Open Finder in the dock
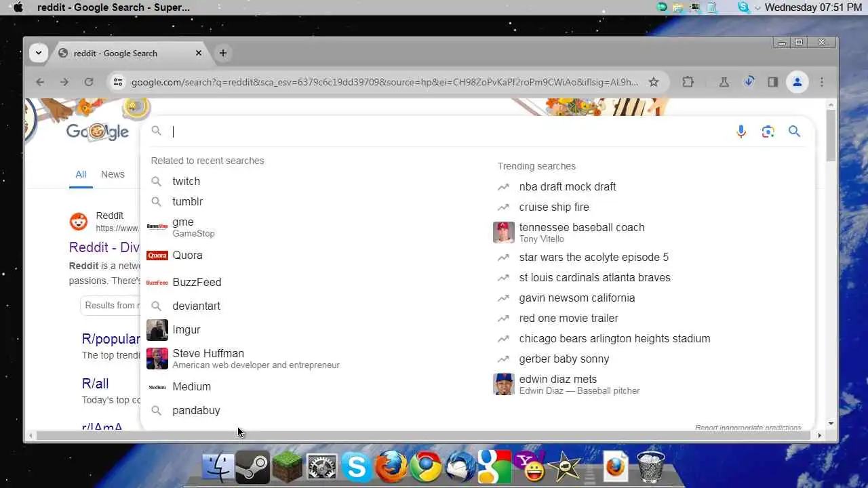Screen dimensions: 868x488 (x=218, y=467)
